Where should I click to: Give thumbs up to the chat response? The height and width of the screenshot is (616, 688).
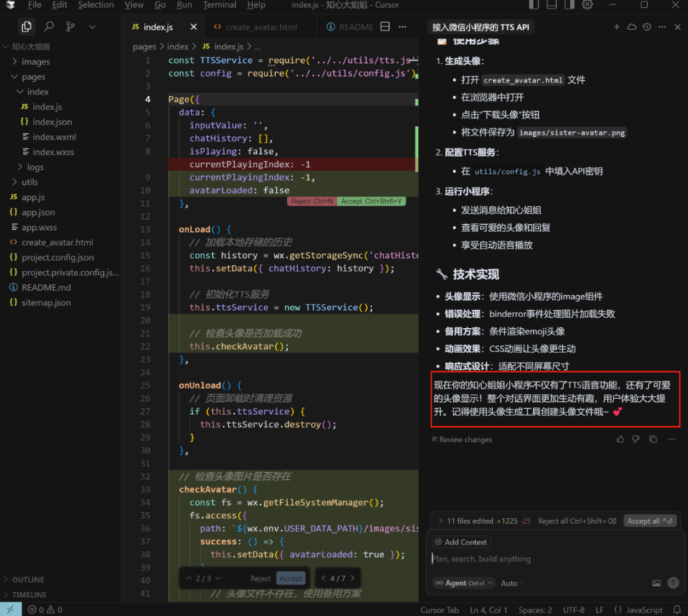coord(620,439)
